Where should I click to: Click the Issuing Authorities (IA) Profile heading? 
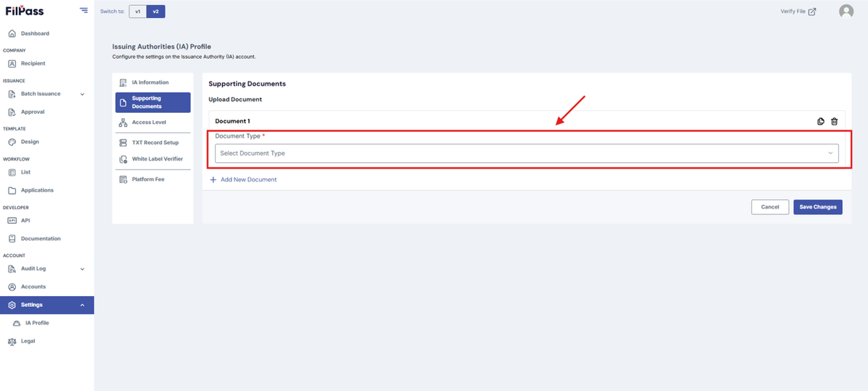(161, 46)
